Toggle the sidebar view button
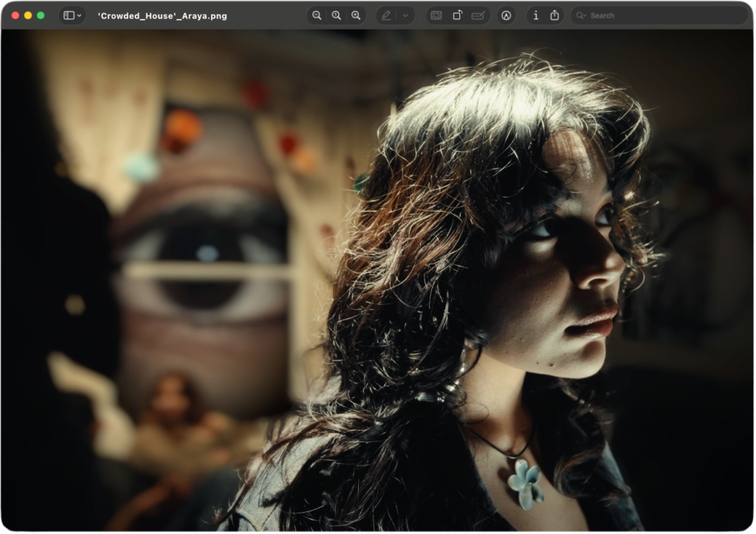Image resolution: width=756 pixels, height=534 pixels. click(69, 16)
